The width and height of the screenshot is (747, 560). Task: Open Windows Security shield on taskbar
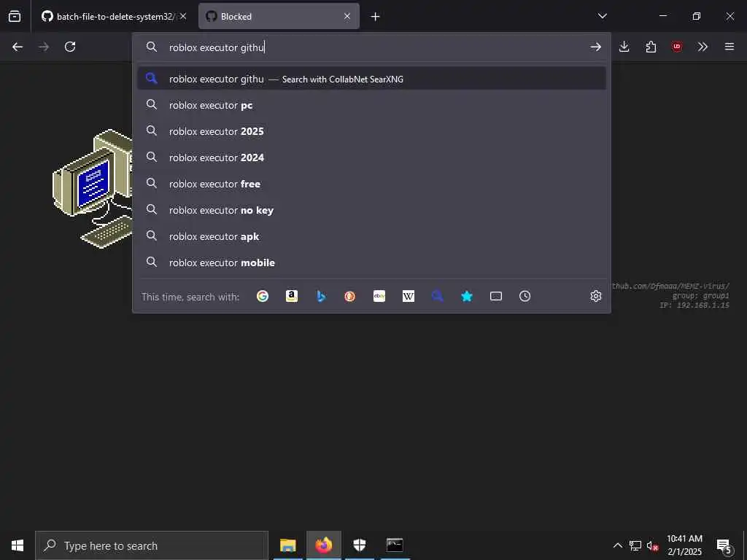tap(359, 545)
